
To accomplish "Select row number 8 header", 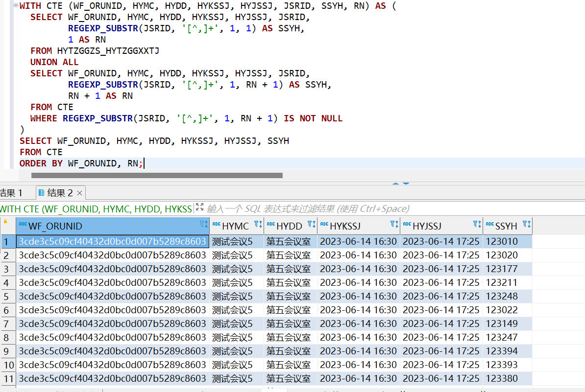I will click(8, 338).
